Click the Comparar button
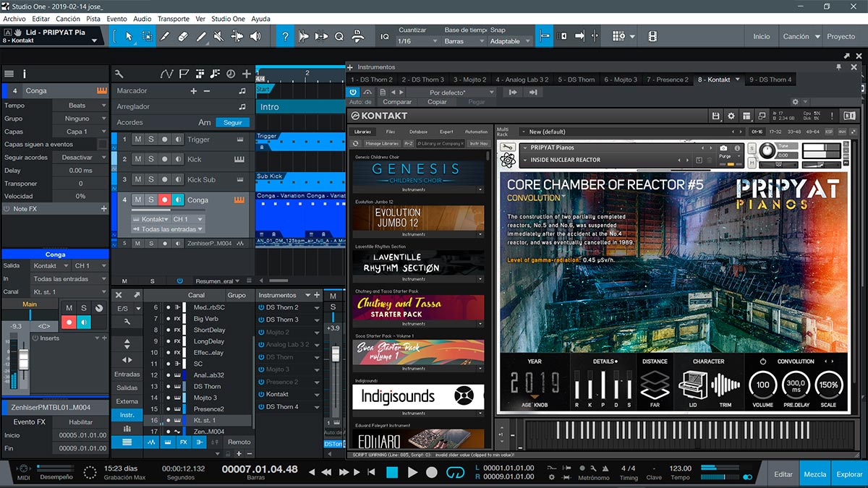The width and height of the screenshot is (868, 488). pyautogui.click(x=397, y=102)
